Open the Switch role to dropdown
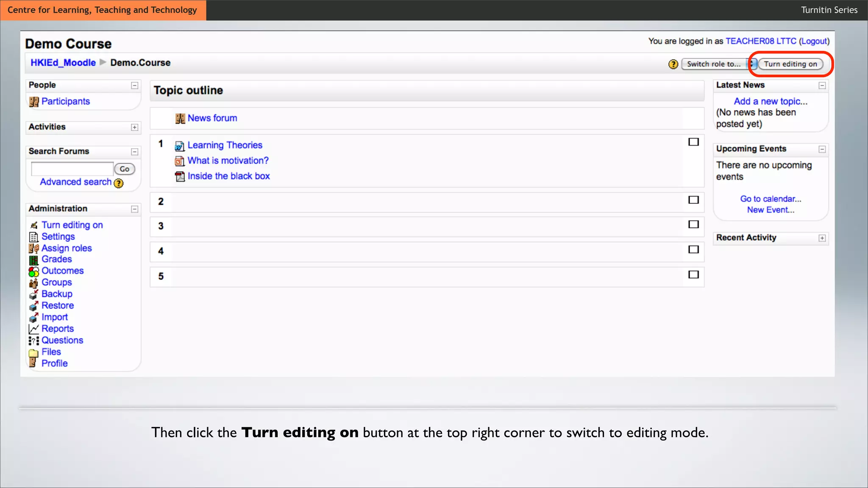 [719, 64]
